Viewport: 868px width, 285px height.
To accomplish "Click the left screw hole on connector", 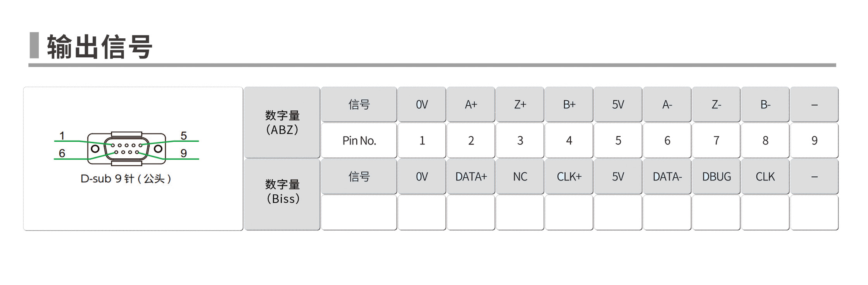I will 95,149.
